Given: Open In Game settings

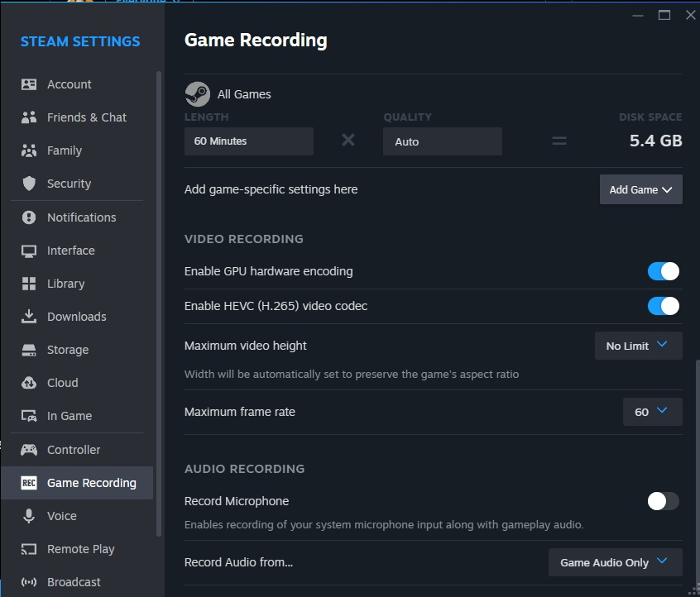Looking at the screenshot, I should pyautogui.click(x=77, y=416).
